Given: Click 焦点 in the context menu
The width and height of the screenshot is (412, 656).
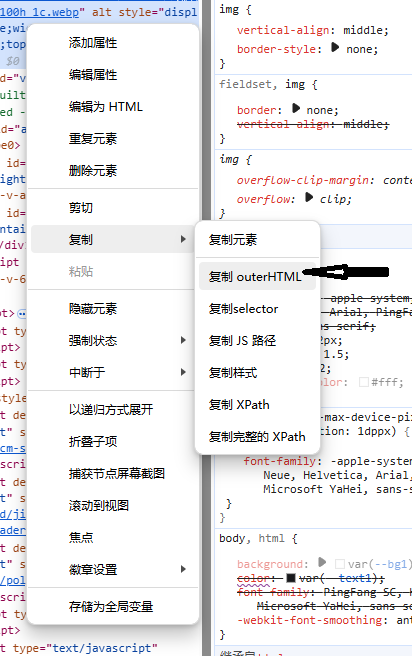Looking at the screenshot, I should 113,537.
